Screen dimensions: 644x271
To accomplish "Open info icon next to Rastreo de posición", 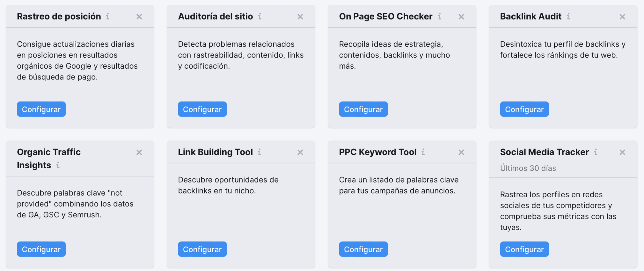I will (108, 16).
